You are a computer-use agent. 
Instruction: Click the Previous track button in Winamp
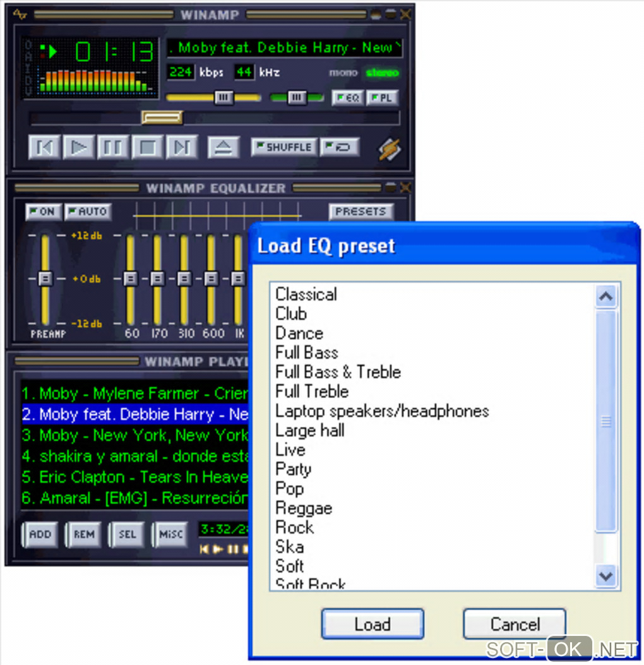tap(45, 148)
